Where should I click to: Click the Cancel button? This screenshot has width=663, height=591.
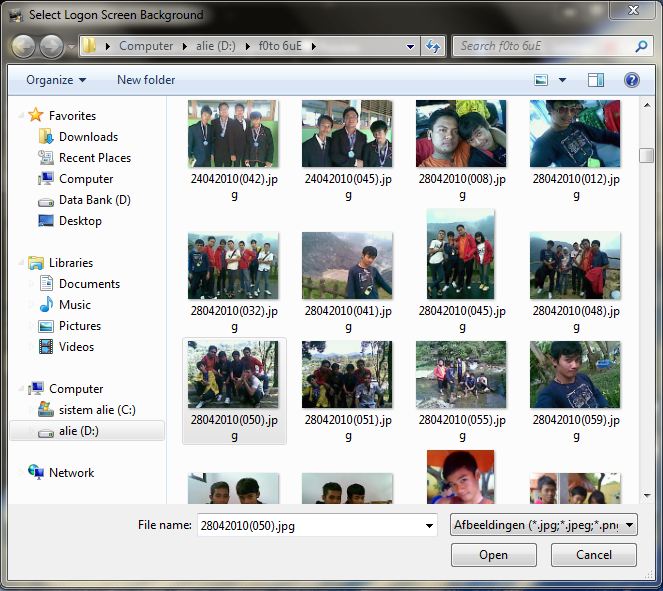[594, 555]
